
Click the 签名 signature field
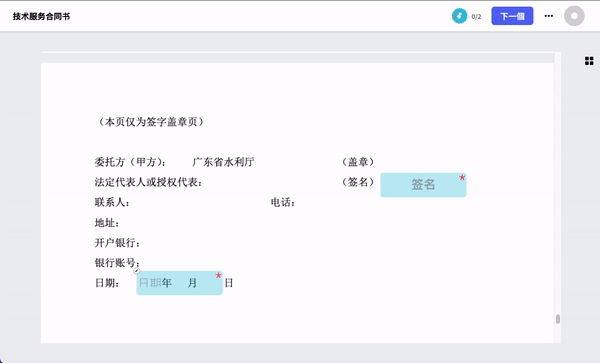coord(423,185)
